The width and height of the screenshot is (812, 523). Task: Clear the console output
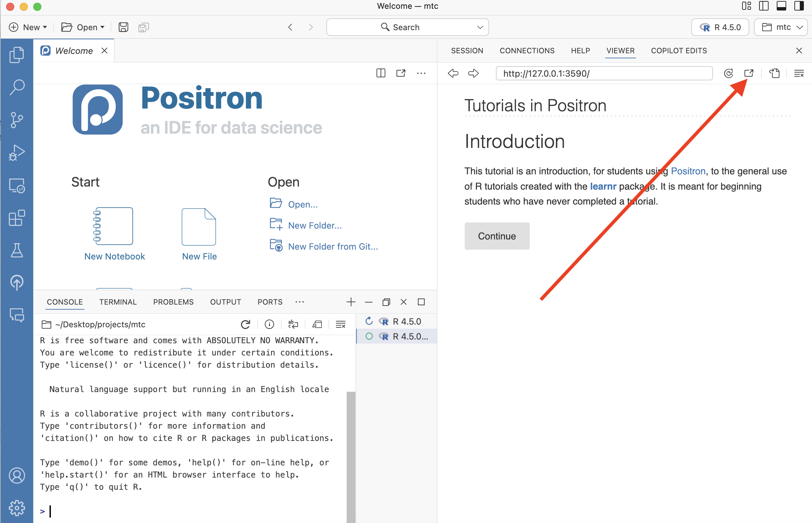point(341,324)
